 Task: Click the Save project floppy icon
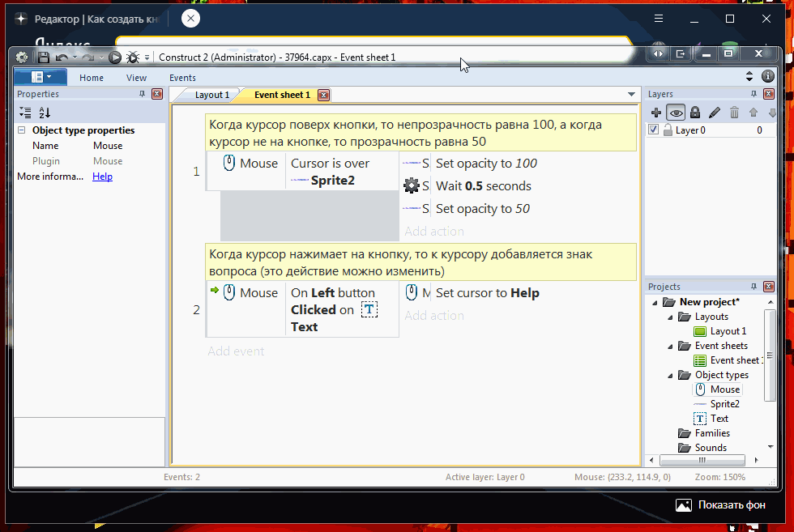click(x=44, y=57)
